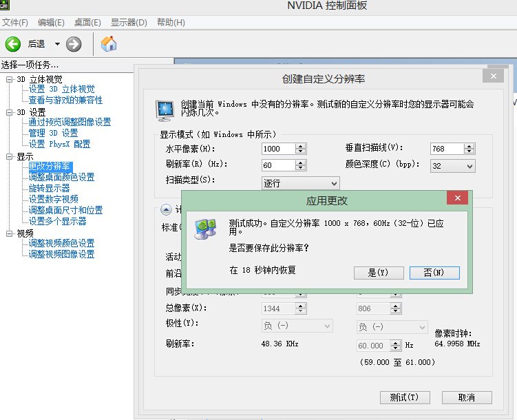Click 否(N) to discard the resolution
This screenshot has width=517, height=420.
tap(434, 273)
